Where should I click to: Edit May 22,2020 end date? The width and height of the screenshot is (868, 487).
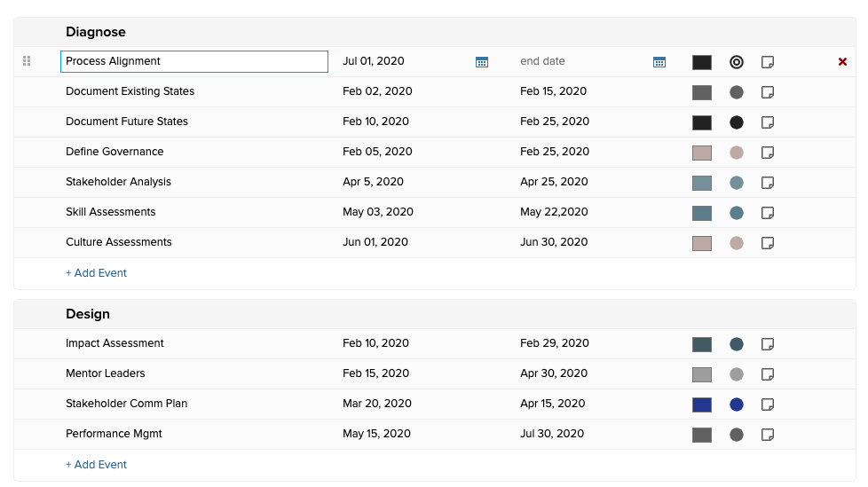554,212
